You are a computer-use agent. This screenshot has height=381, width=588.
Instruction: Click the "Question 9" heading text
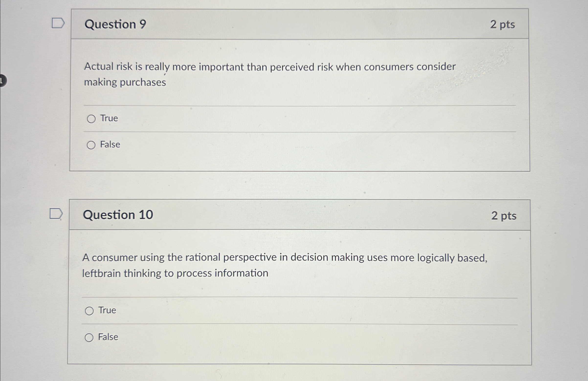tap(115, 24)
